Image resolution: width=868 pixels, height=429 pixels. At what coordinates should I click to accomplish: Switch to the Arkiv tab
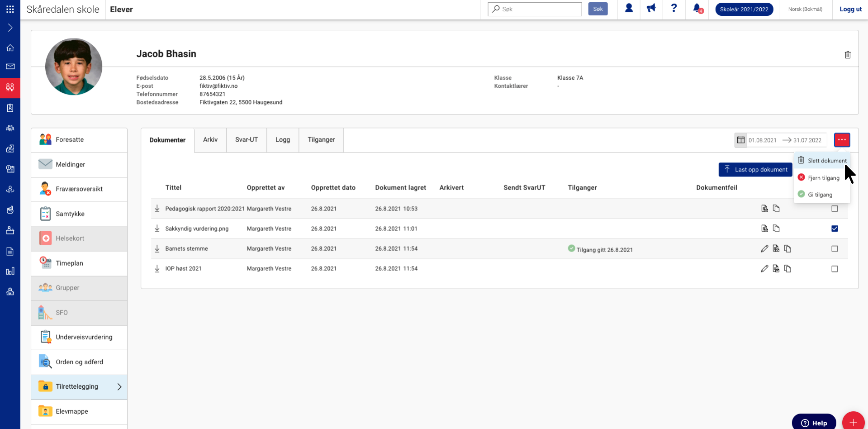click(x=210, y=140)
